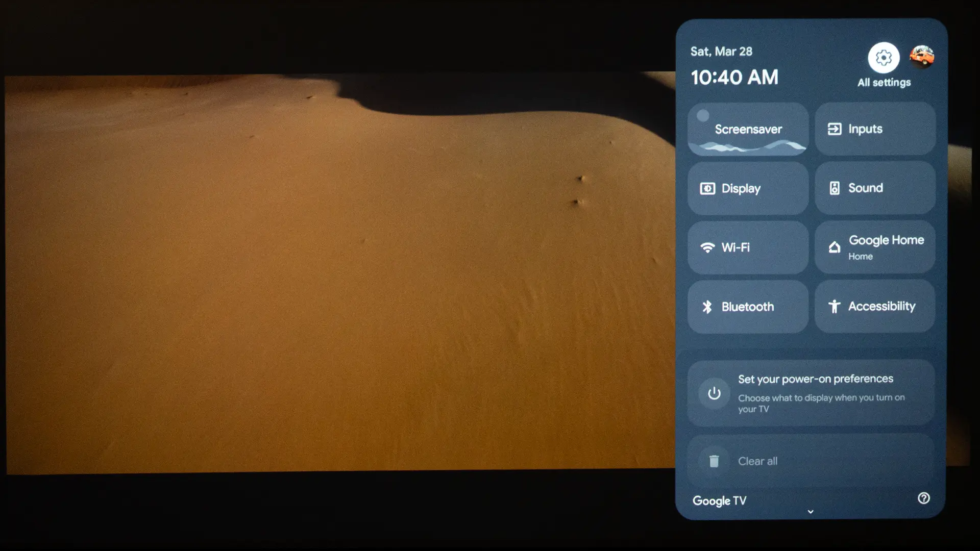Toggle the Wi-Fi tile

(748, 247)
